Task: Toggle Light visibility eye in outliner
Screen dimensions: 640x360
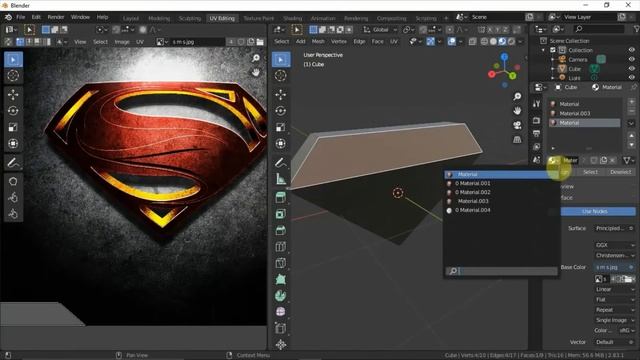Action: pyautogui.click(x=631, y=77)
